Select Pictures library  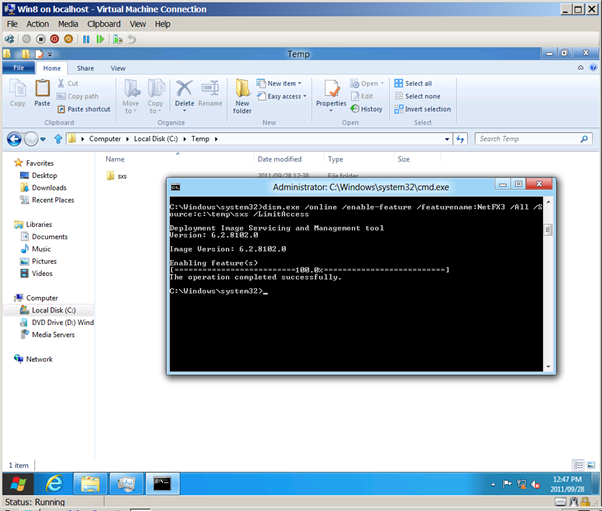[38, 261]
